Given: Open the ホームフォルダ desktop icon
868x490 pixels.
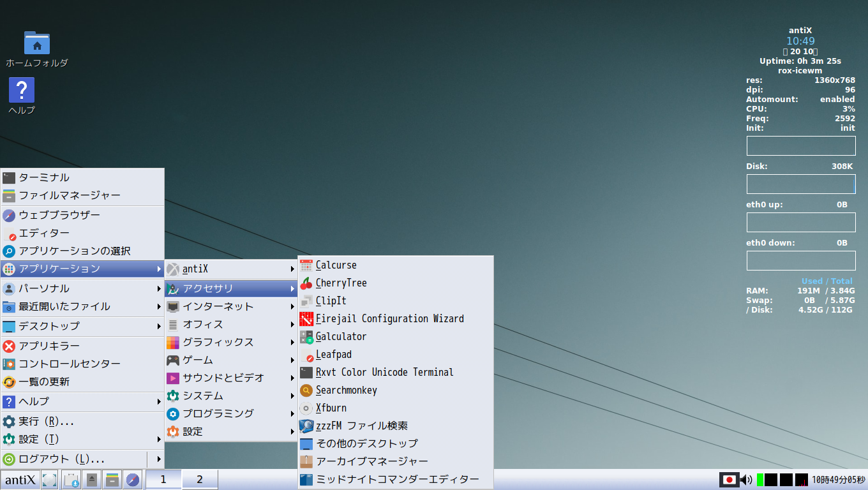Looking at the screenshot, I should coord(37,49).
